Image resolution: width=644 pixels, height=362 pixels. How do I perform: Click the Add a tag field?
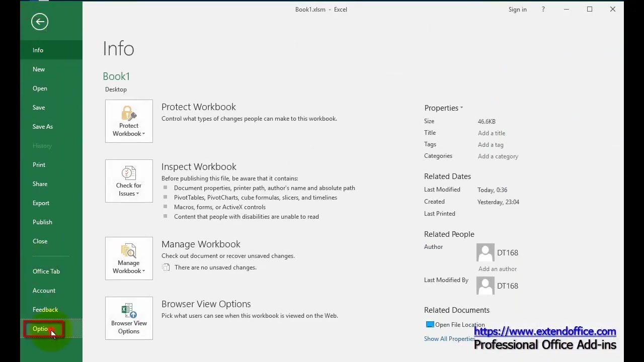pyautogui.click(x=491, y=145)
